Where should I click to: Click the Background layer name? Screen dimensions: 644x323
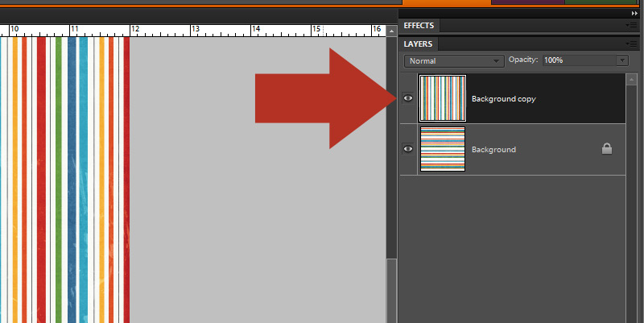(493, 150)
